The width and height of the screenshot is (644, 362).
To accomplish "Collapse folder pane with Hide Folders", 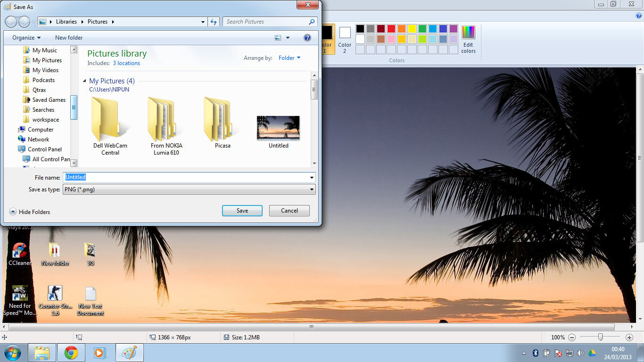I will [30, 212].
